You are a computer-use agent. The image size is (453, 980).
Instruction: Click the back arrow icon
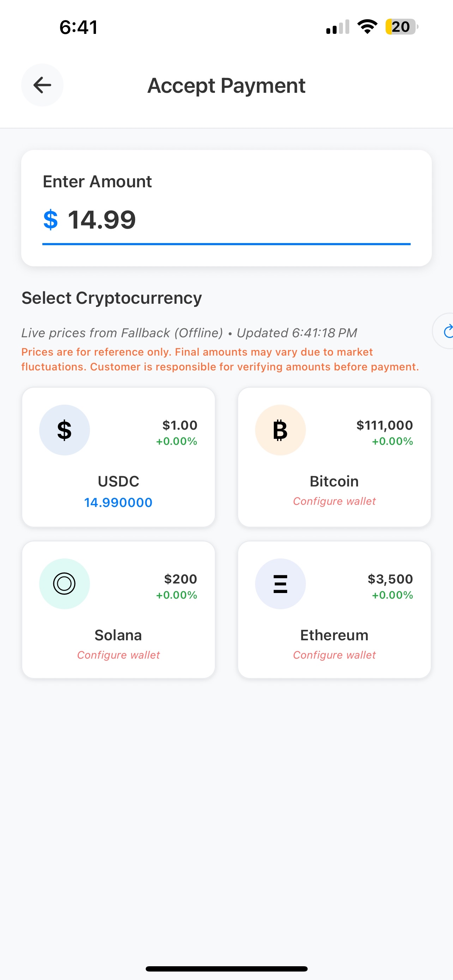click(42, 85)
